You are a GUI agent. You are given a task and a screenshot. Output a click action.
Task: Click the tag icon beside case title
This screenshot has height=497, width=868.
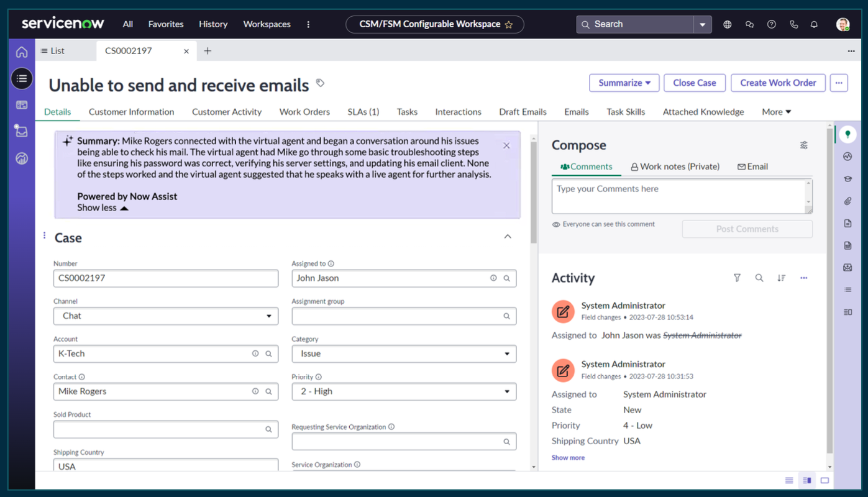pyautogui.click(x=320, y=83)
